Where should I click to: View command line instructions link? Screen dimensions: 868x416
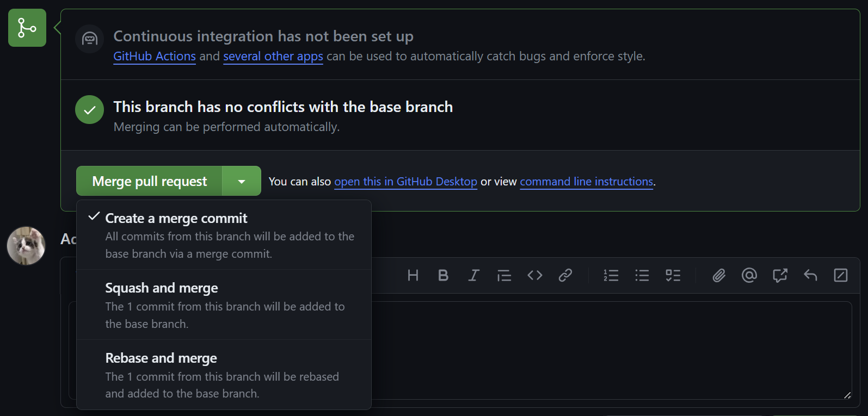(586, 182)
